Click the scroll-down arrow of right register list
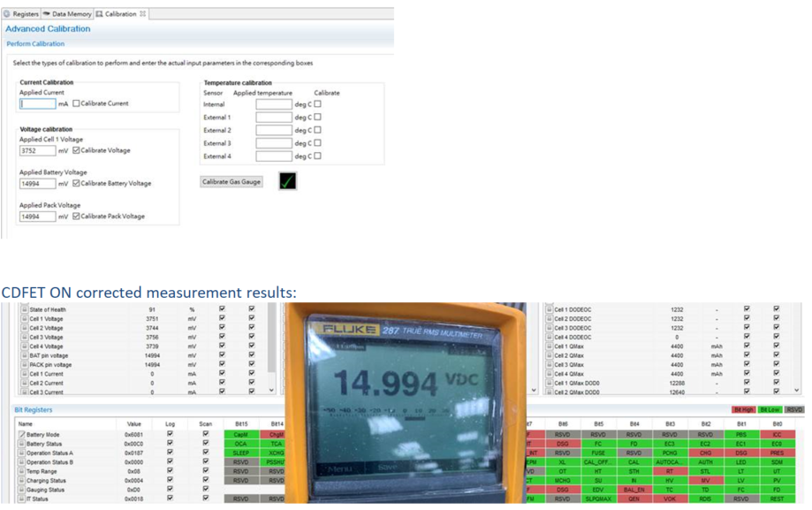 click(796, 391)
